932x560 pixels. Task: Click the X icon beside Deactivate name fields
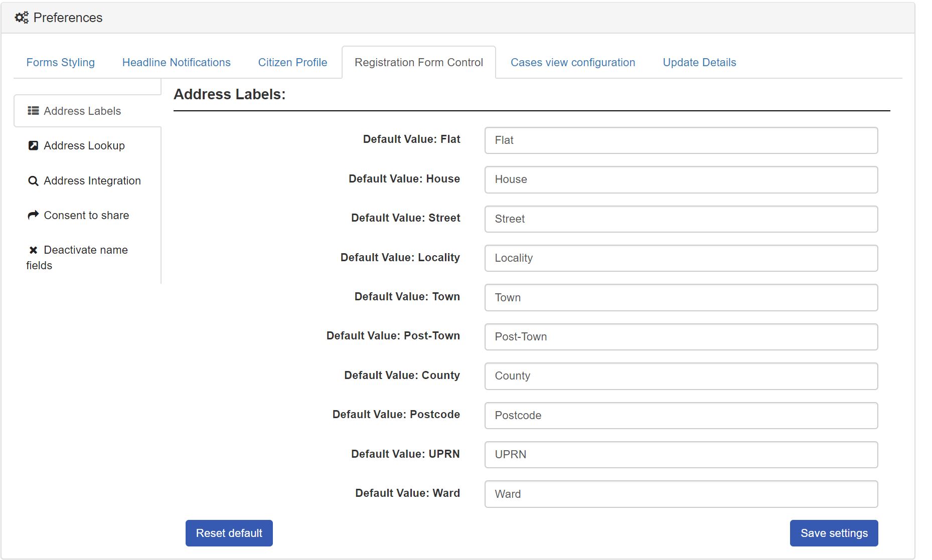pos(33,250)
